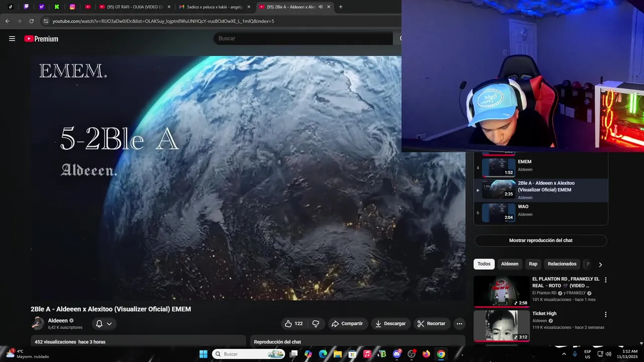Open Firefox from the taskbar

[x=427, y=354]
